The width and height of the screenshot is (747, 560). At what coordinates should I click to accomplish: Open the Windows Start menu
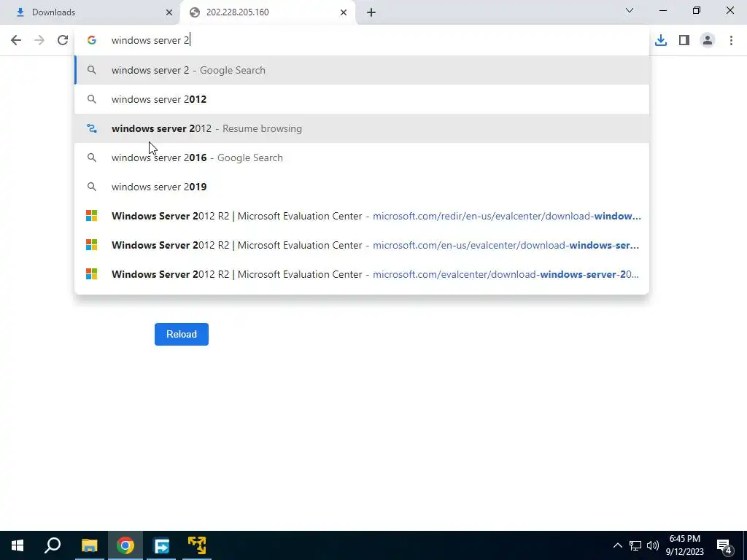coord(18,545)
